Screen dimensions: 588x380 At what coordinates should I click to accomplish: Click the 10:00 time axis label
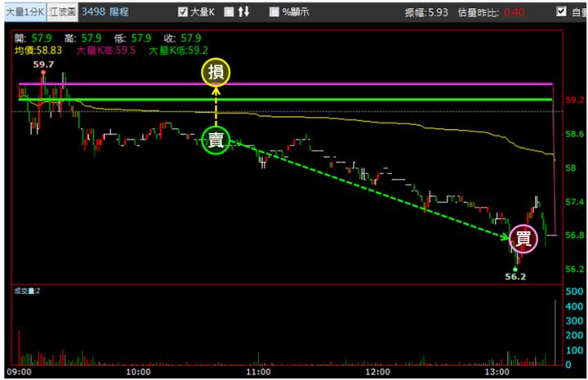point(138,372)
